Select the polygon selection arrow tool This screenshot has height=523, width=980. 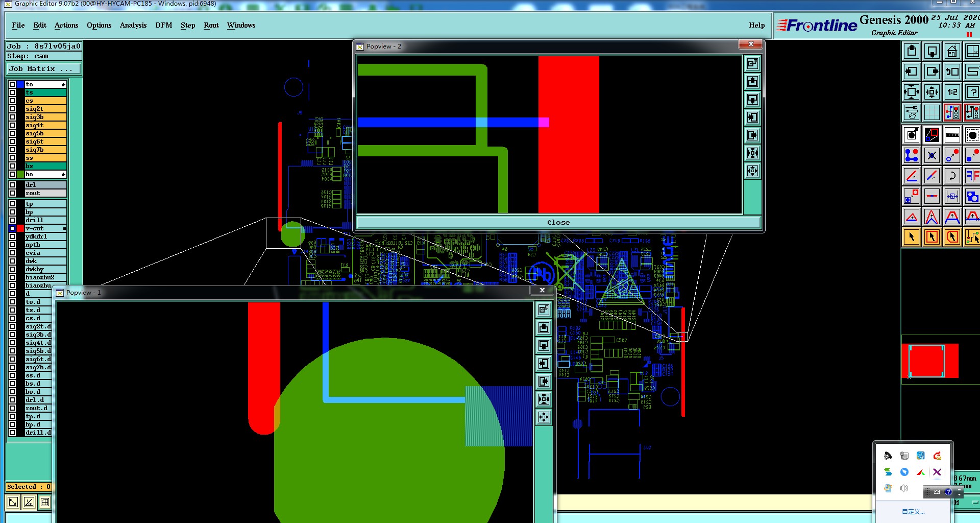coord(952,237)
